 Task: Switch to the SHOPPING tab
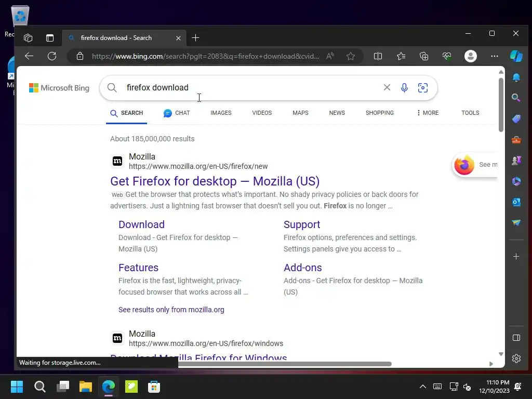pyautogui.click(x=380, y=113)
